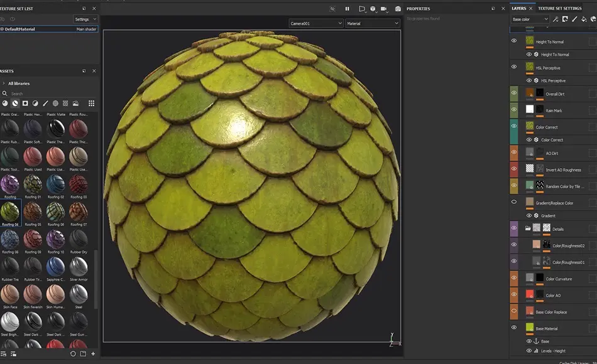This screenshot has height=364, width=597.
Task: Undock the Properties panel
Action: tap(493, 8)
